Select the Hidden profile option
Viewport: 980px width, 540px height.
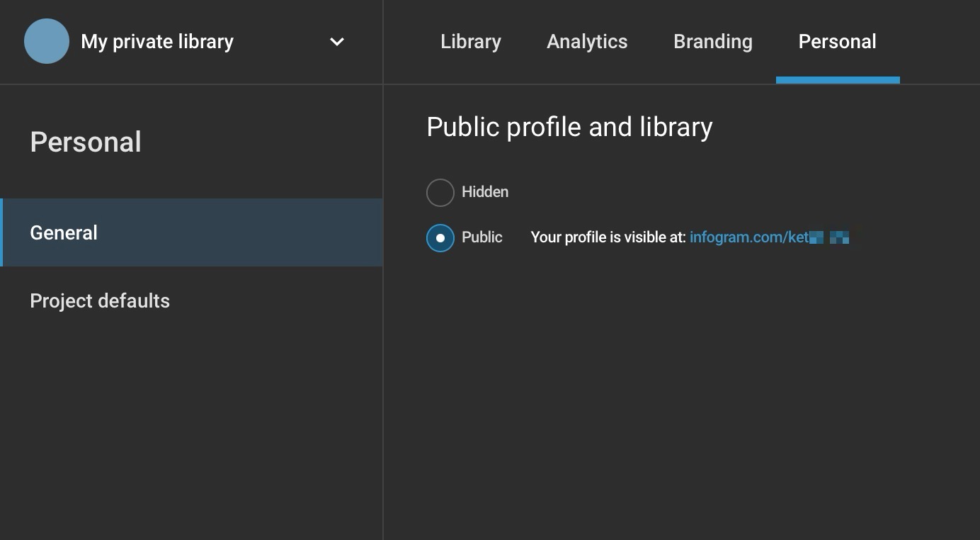440,192
